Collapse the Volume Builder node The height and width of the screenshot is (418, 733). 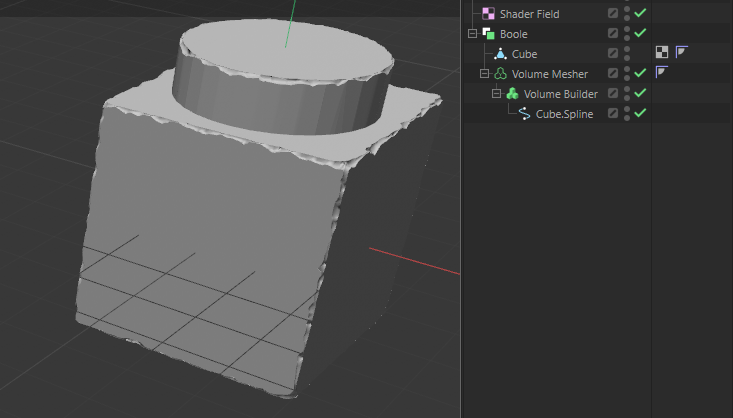click(497, 94)
